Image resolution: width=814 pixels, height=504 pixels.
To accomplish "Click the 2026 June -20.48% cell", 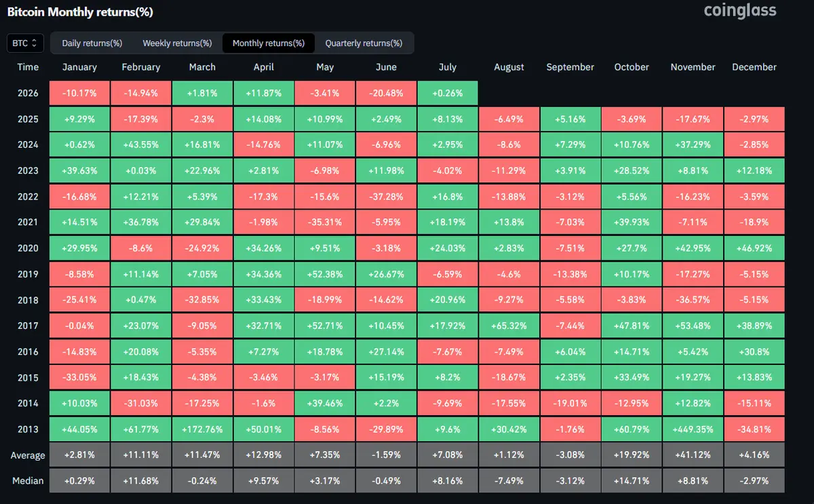I will pos(386,93).
